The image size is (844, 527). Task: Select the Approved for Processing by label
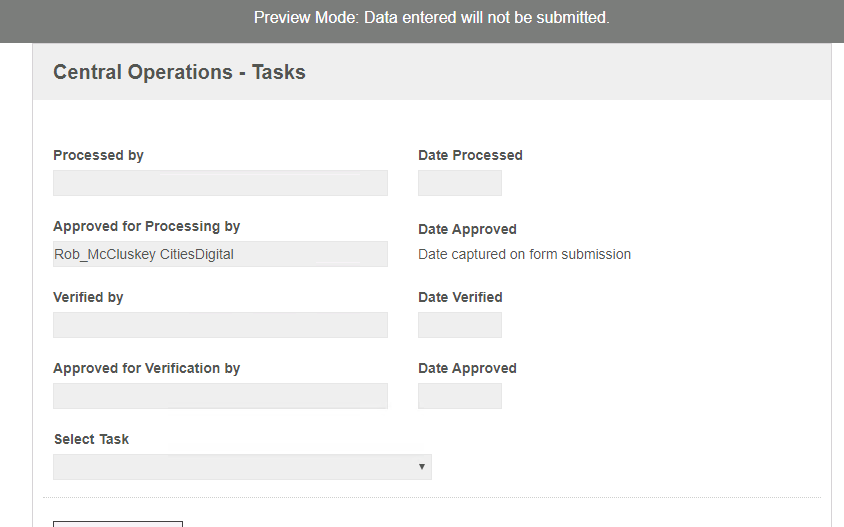pos(146,226)
